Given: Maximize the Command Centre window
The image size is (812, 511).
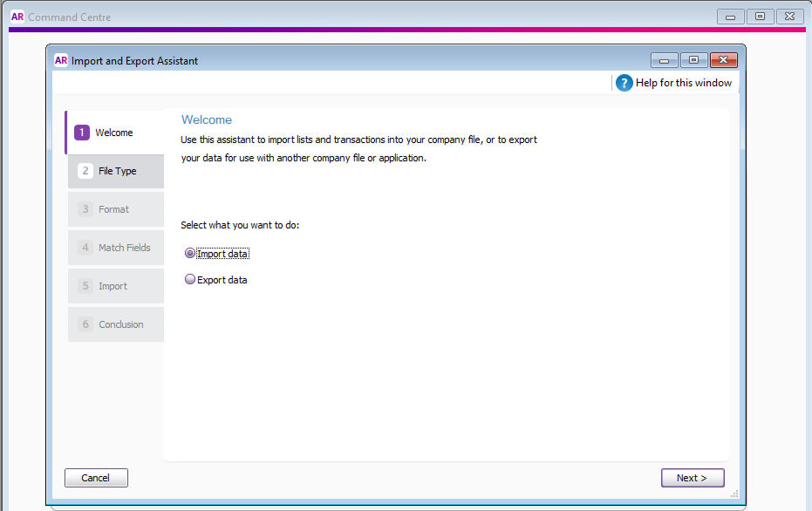Looking at the screenshot, I should (x=760, y=17).
